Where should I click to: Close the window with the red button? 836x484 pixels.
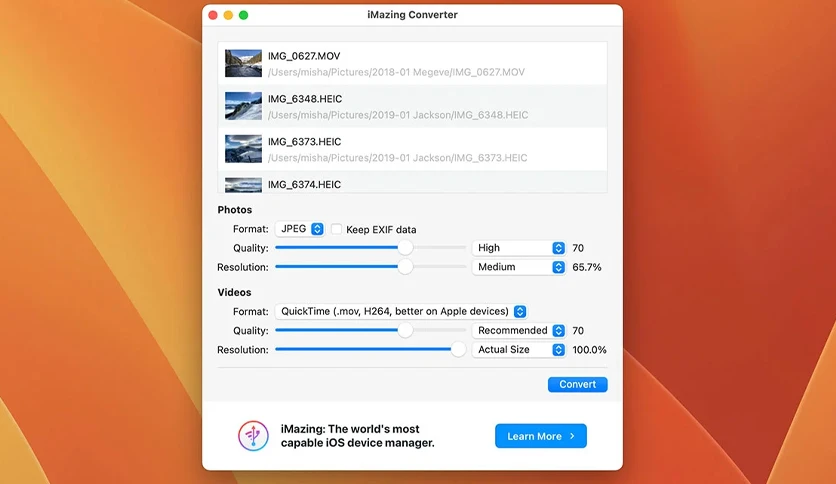213,15
